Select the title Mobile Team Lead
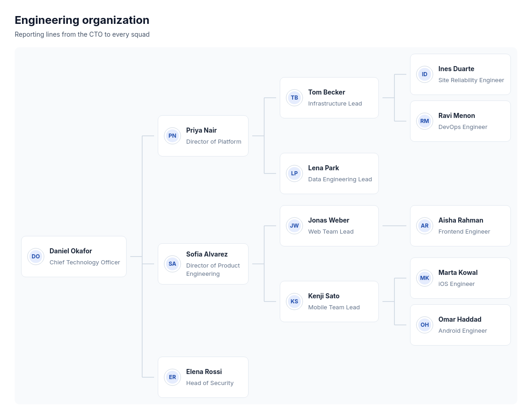Screen dimensions: 532x419 334,307
